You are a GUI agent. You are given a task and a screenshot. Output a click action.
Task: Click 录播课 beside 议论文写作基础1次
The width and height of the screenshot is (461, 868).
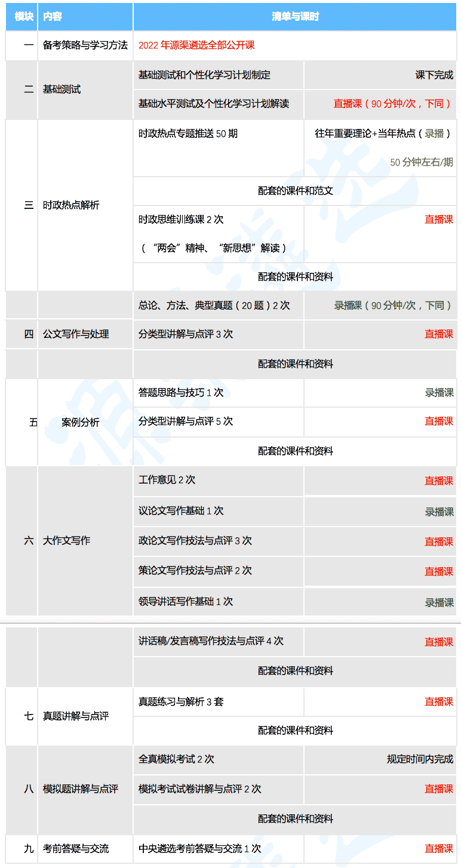(439, 512)
